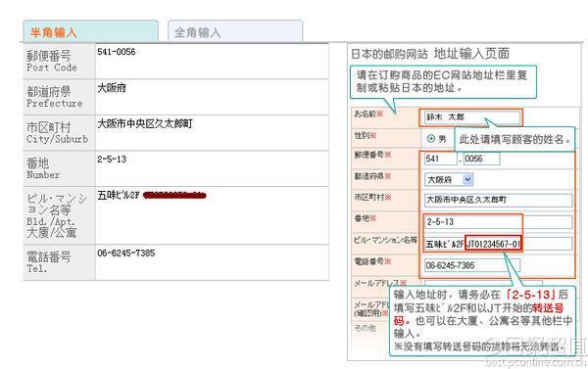Viewport: 588px width, 369px height.
Task: Click the 市区町村 City/Suburb label cell
Action: (59, 132)
